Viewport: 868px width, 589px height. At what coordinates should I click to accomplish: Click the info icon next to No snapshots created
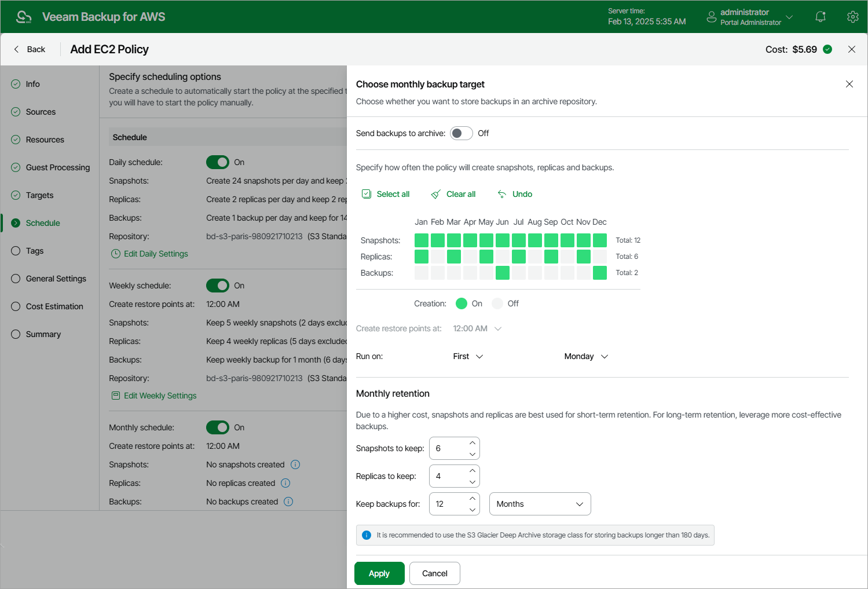[295, 464]
